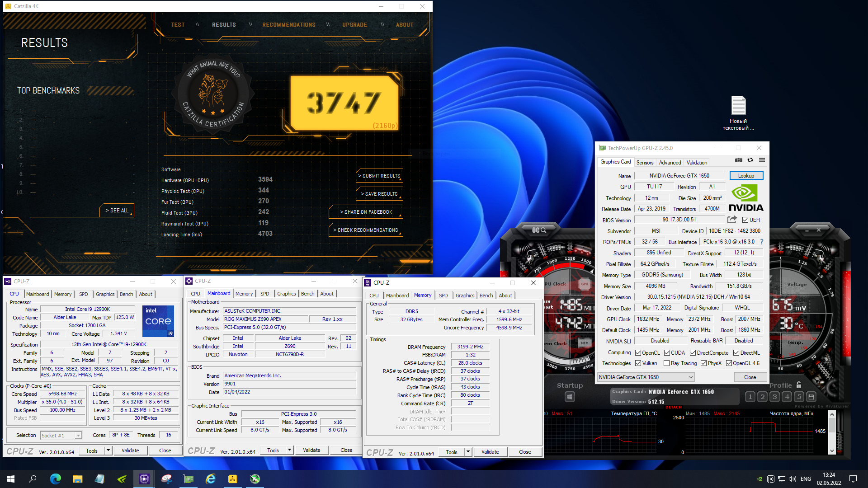The image size is (868, 488).
Task: Open SPD tab in CPU-Z Memory window
Action: click(x=443, y=296)
